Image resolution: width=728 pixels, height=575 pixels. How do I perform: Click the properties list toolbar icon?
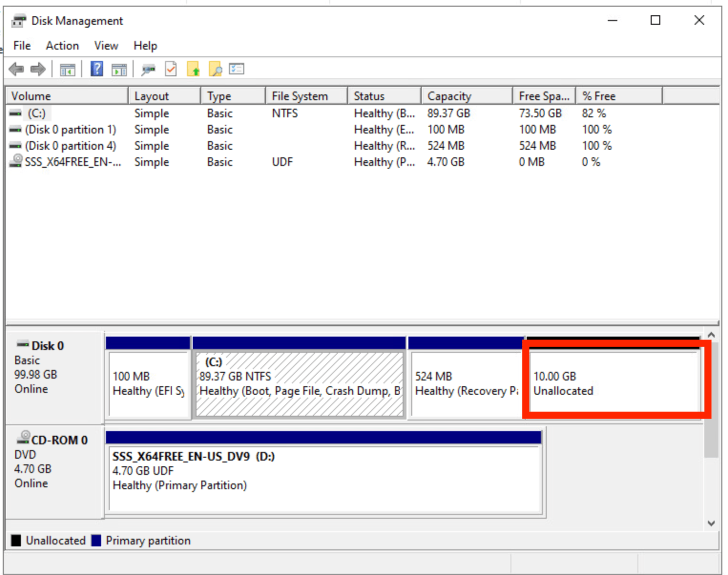point(236,69)
